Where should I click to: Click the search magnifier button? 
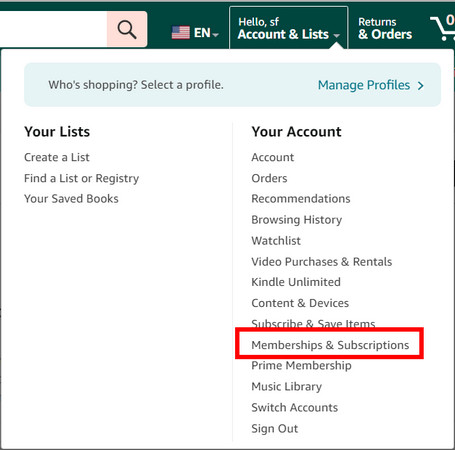pos(127,29)
